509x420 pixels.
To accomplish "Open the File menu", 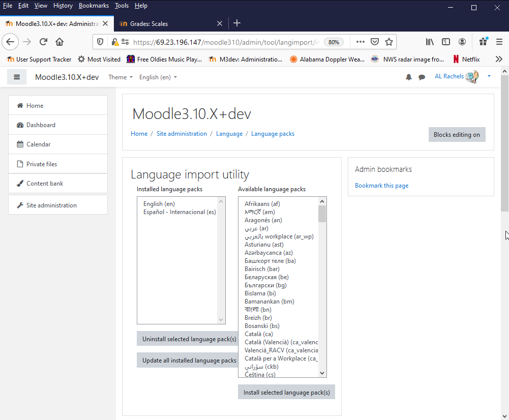I will tap(8, 6).
